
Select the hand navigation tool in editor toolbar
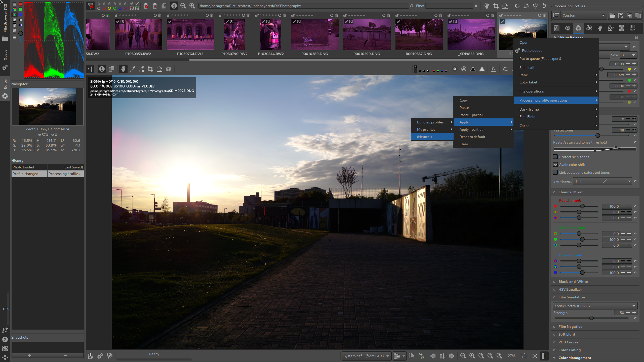[123, 69]
